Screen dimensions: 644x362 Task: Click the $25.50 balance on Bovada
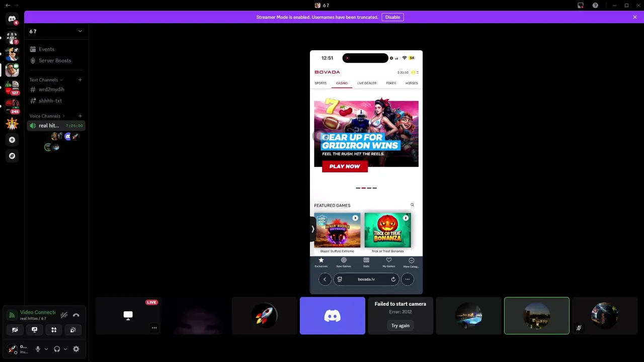403,72
